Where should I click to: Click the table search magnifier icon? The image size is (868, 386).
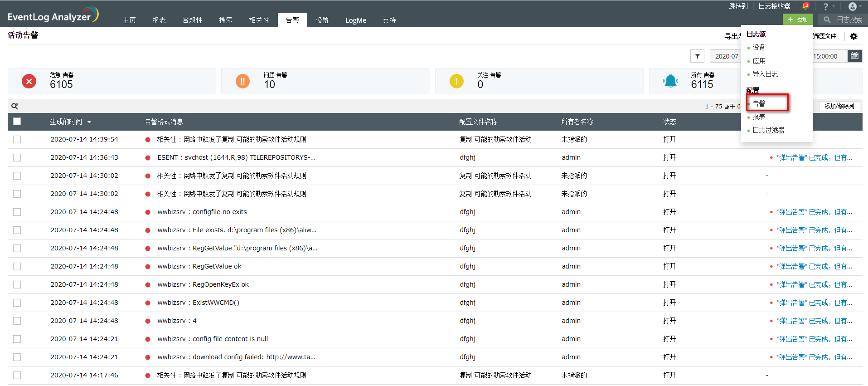(x=15, y=106)
